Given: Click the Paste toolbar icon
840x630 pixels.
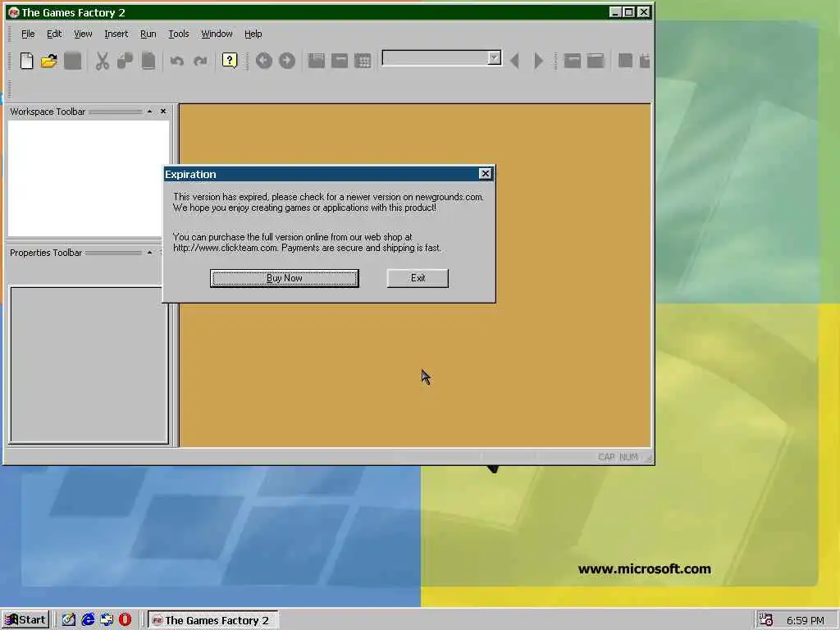Looking at the screenshot, I should pos(148,61).
